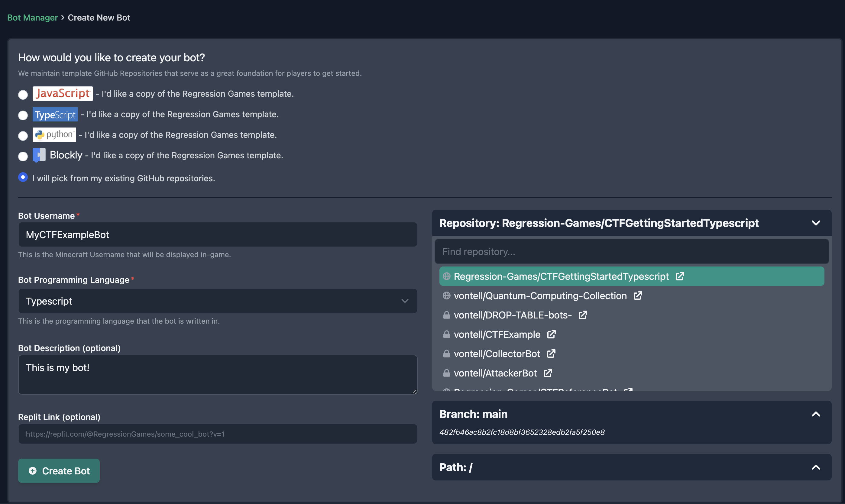Viewport: 845px width, 504px height.
Task: Collapse the Repository panel chevron
Action: [816, 223]
